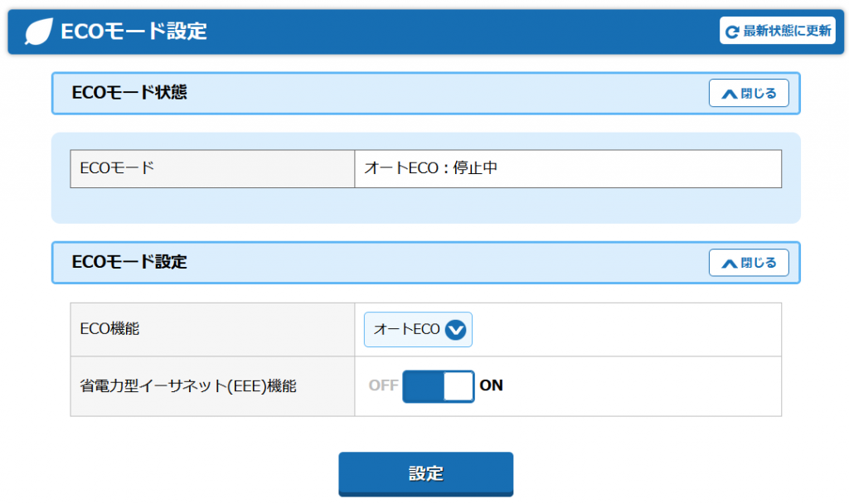Click the chevron icon in ECOモード設定 section header

pos(730,264)
